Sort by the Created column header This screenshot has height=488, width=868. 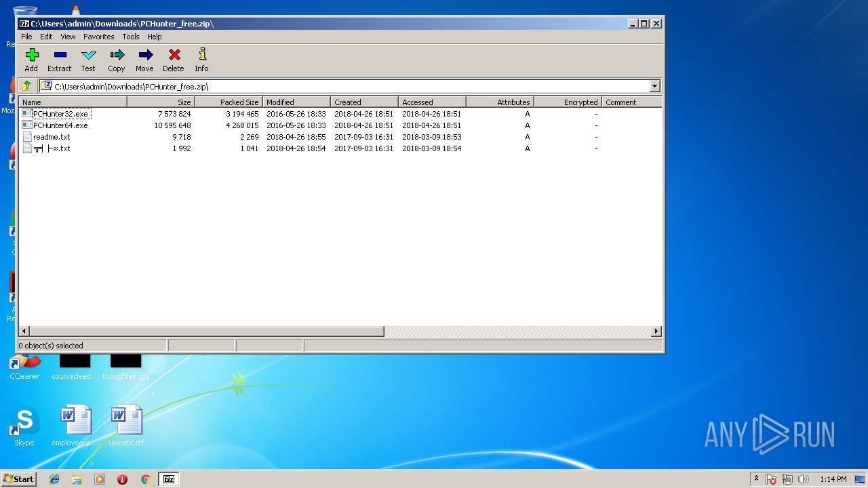(x=365, y=102)
